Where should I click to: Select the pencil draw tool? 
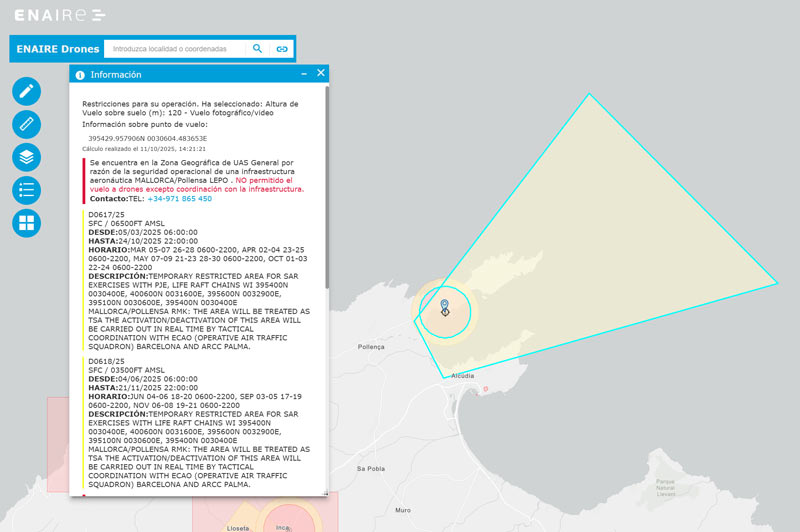point(26,92)
